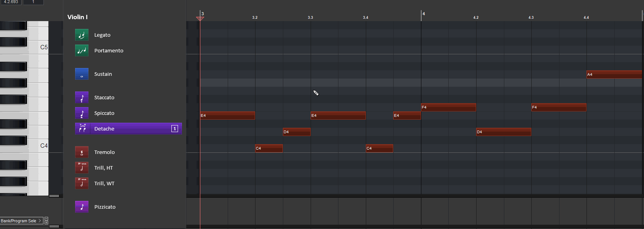
Task: Click the playhead marker at bar 3
Action: click(200, 18)
